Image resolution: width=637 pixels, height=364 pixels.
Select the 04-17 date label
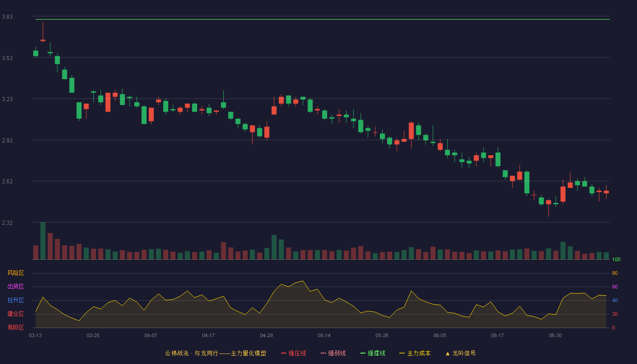209,335
